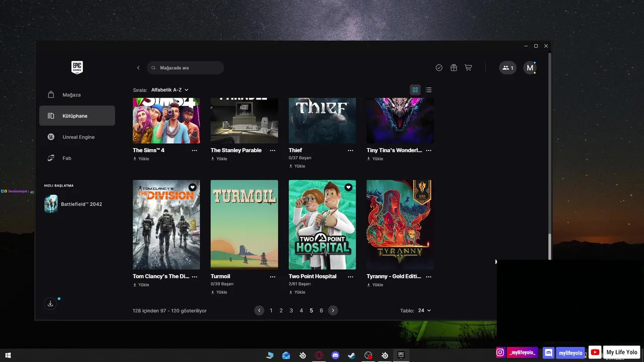Open Two Point Hospital options menu

[351, 277]
